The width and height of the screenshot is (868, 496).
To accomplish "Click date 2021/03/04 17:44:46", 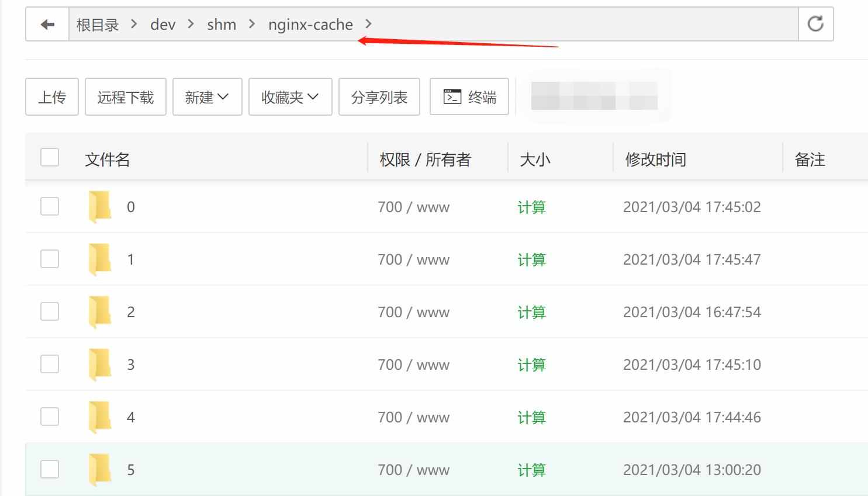I will [692, 417].
